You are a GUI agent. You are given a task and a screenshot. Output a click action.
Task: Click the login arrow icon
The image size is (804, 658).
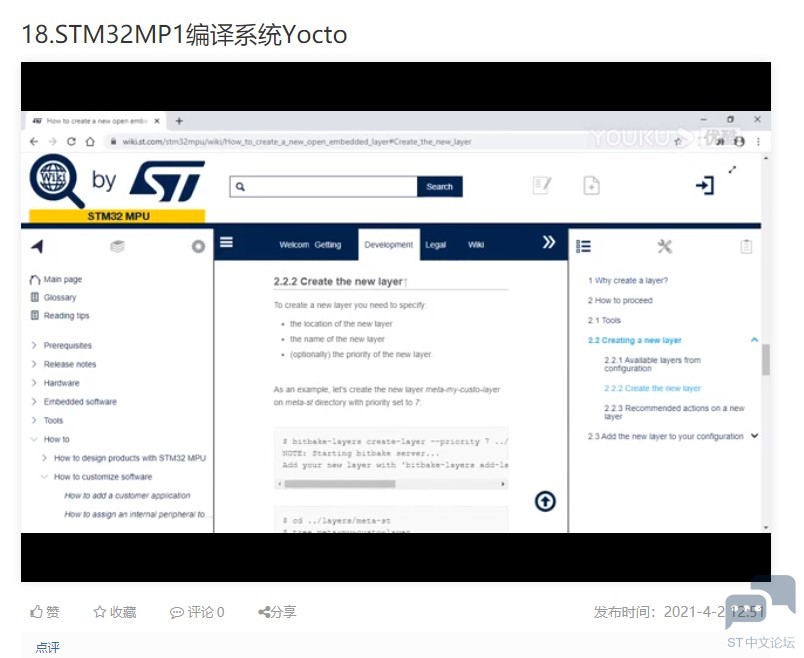pyautogui.click(x=705, y=185)
